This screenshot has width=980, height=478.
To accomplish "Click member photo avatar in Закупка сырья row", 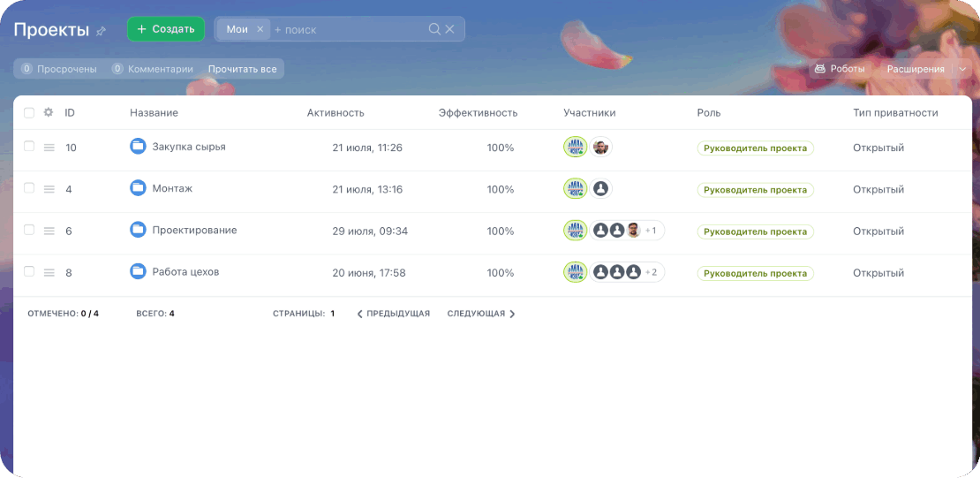I will 600,148.
